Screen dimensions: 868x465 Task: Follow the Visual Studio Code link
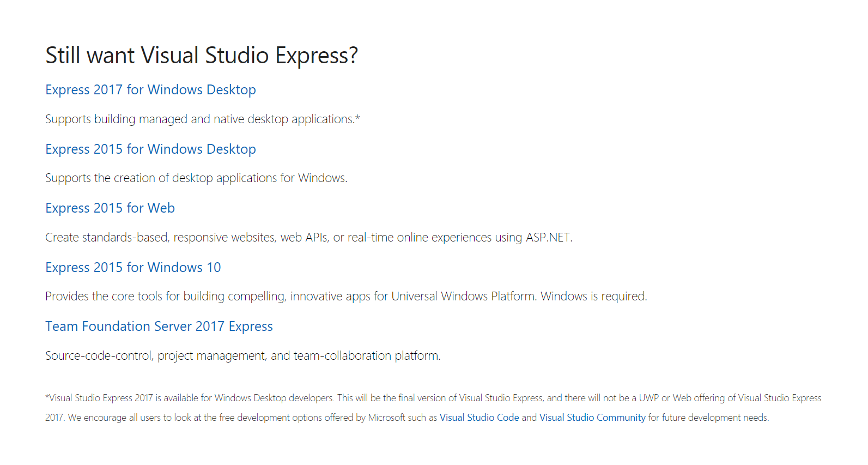pos(479,418)
